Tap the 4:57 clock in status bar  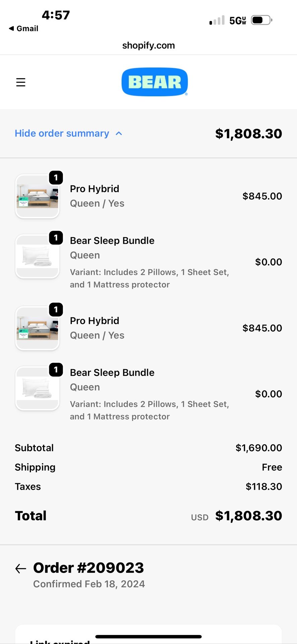tap(56, 15)
